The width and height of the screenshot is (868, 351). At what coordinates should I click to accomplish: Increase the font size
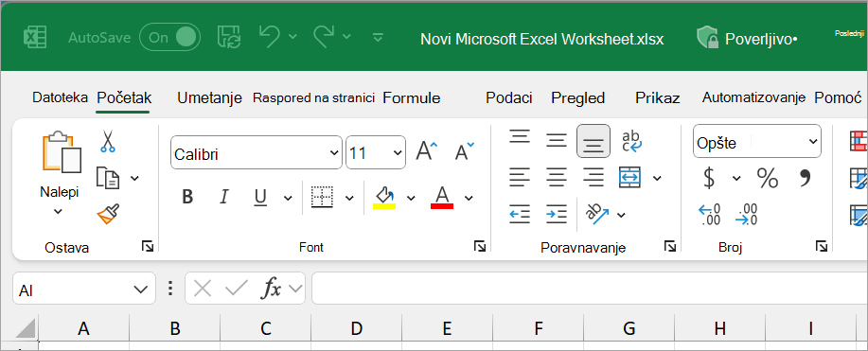(426, 151)
